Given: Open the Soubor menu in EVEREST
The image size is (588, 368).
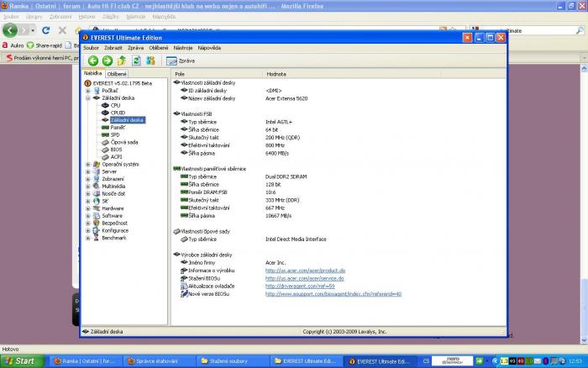Looking at the screenshot, I should (x=91, y=48).
